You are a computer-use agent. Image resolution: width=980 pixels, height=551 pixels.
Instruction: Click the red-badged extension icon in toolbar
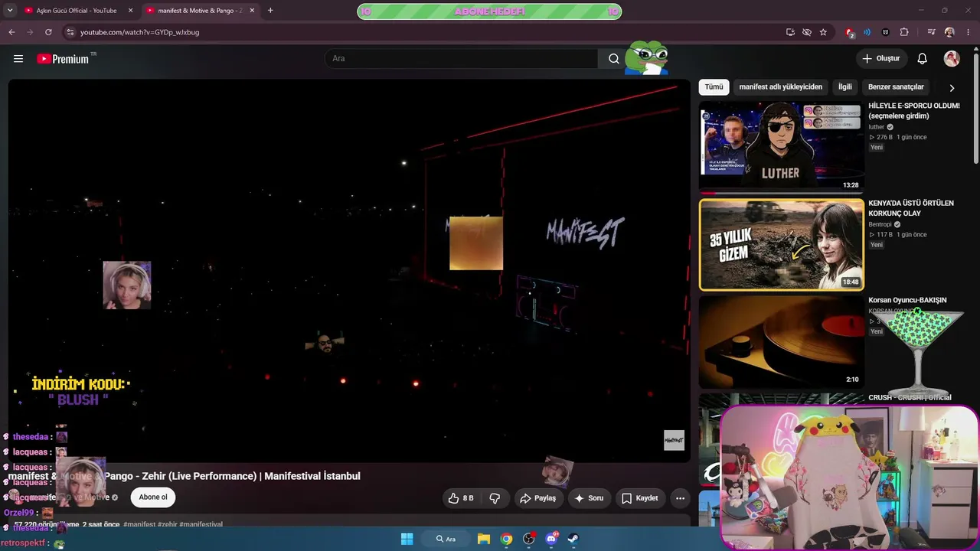pyautogui.click(x=849, y=32)
